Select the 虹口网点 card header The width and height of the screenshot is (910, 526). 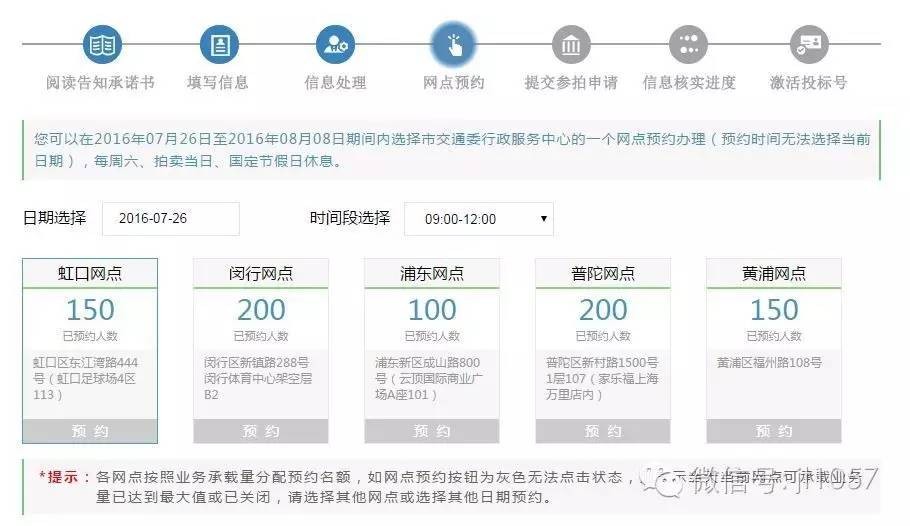pyautogui.click(x=90, y=274)
